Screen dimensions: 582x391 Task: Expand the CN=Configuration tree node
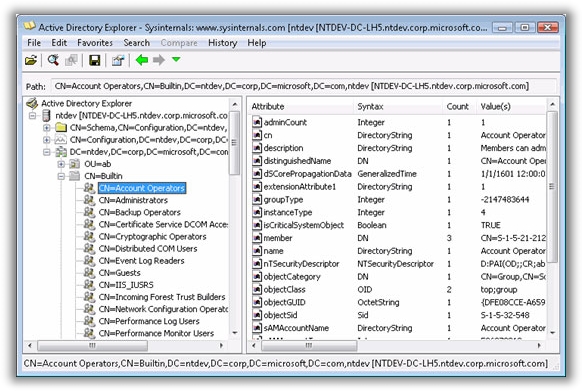47,140
